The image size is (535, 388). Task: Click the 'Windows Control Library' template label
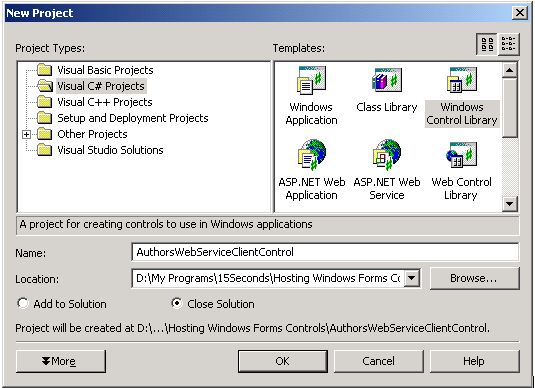pos(462,114)
